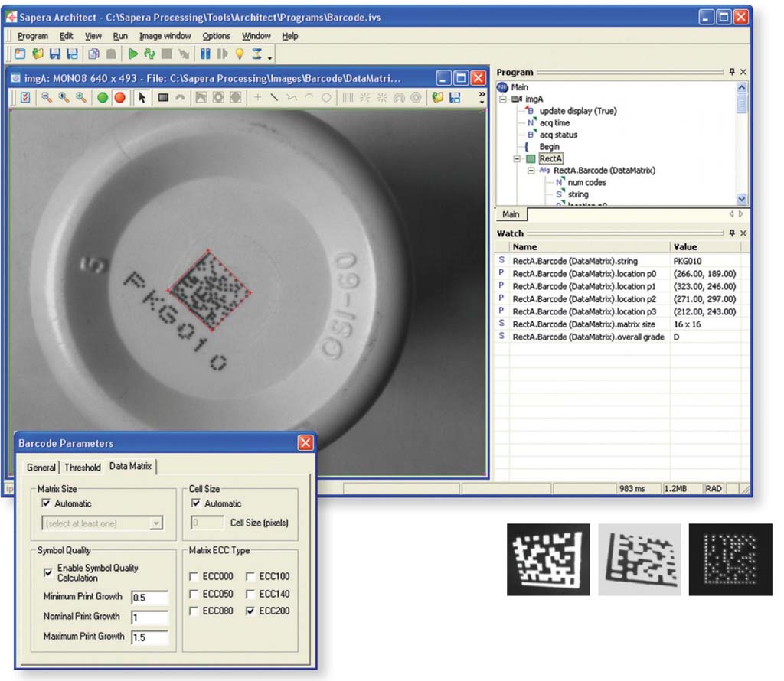The width and height of the screenshot is (784, 681).
Task: Click the Nominal Print Growth field
Action: point(149,617)
